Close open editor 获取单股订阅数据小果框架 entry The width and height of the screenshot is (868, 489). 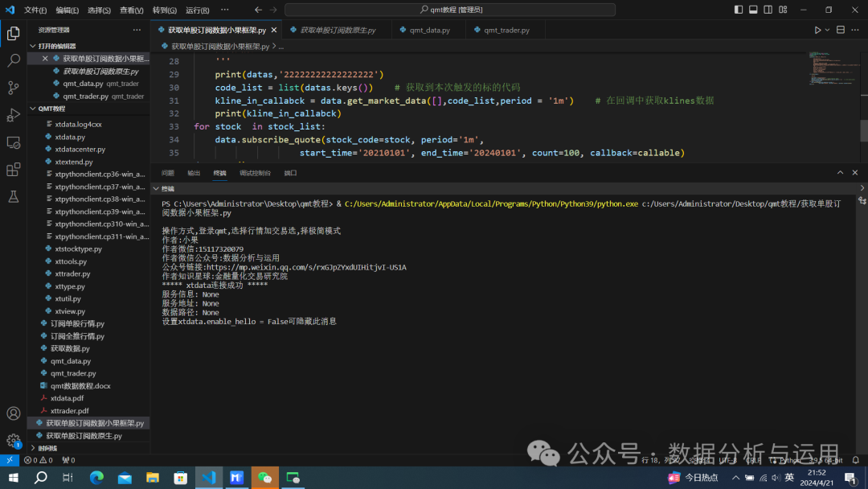click(45, 58)
